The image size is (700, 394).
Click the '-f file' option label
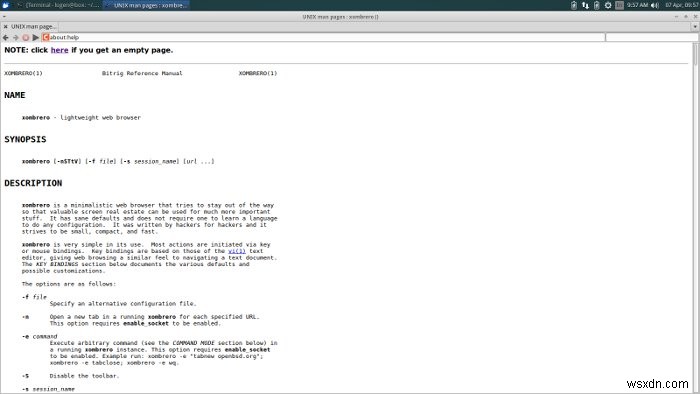tap(34, 297)
